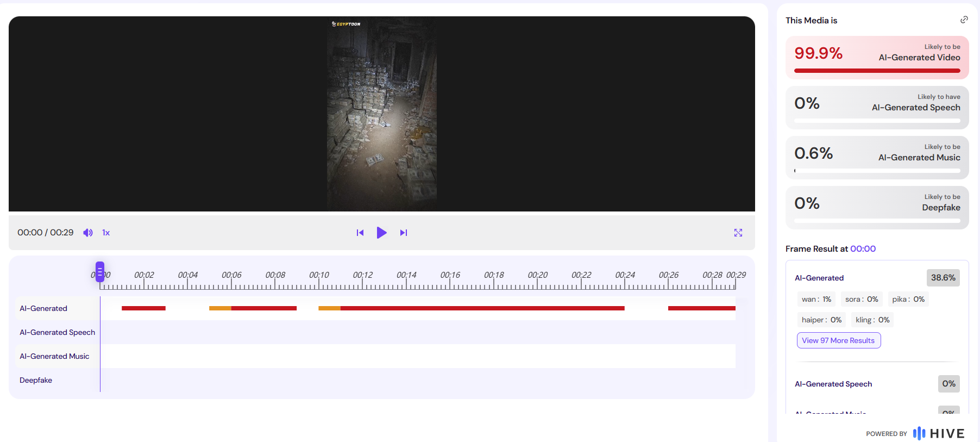Click the orange AI-Generated segment near 00:05
This screenshot has width=980, height=442.
(220, 308)
